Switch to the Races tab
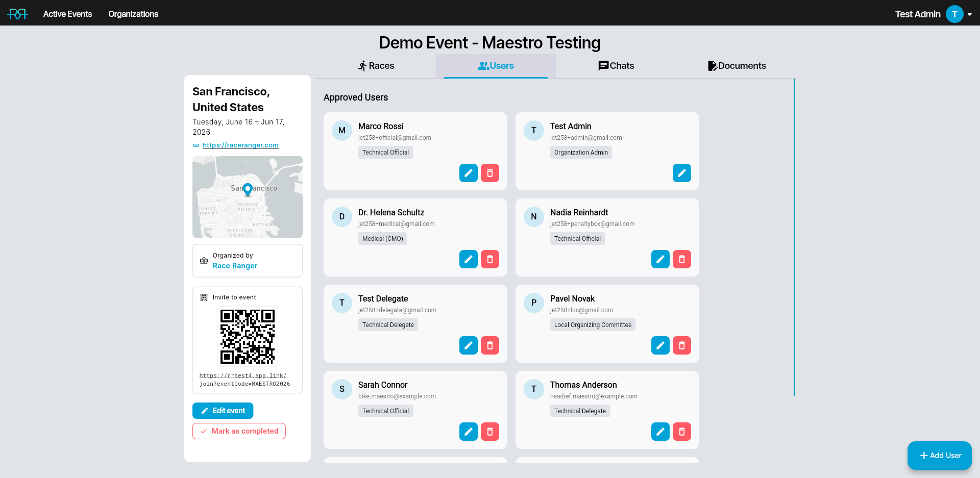This screenshot has width=980, height=478. 376,66
